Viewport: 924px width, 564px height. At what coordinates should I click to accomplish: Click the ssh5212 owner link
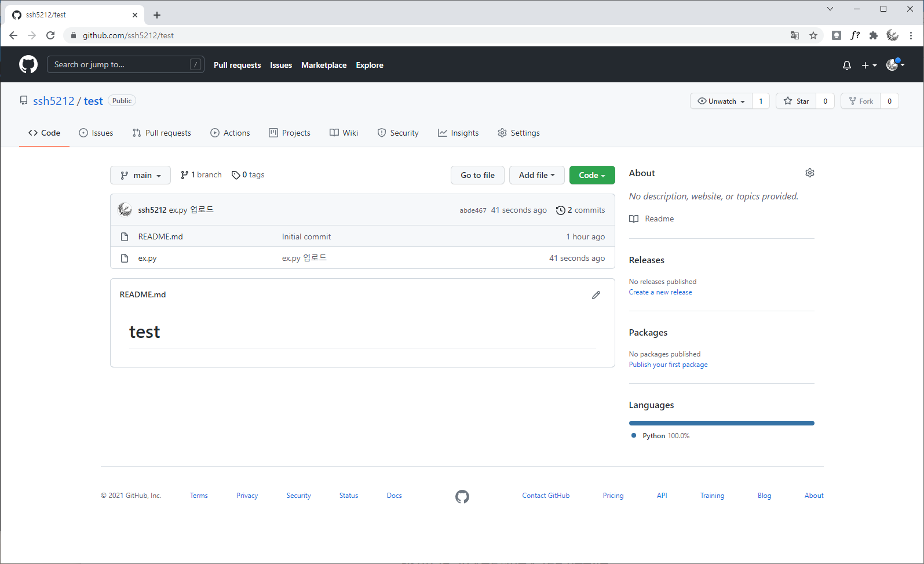[54, 101]
